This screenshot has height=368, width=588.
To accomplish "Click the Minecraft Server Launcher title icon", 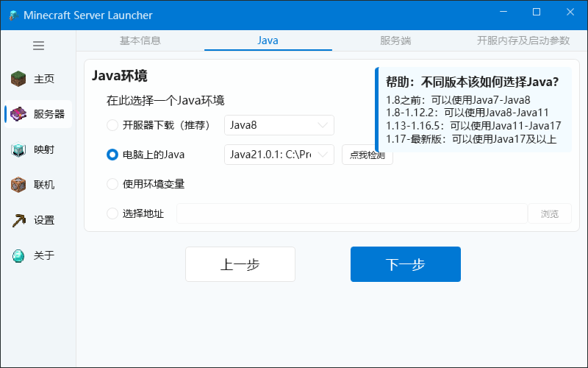I will point(12,15).
